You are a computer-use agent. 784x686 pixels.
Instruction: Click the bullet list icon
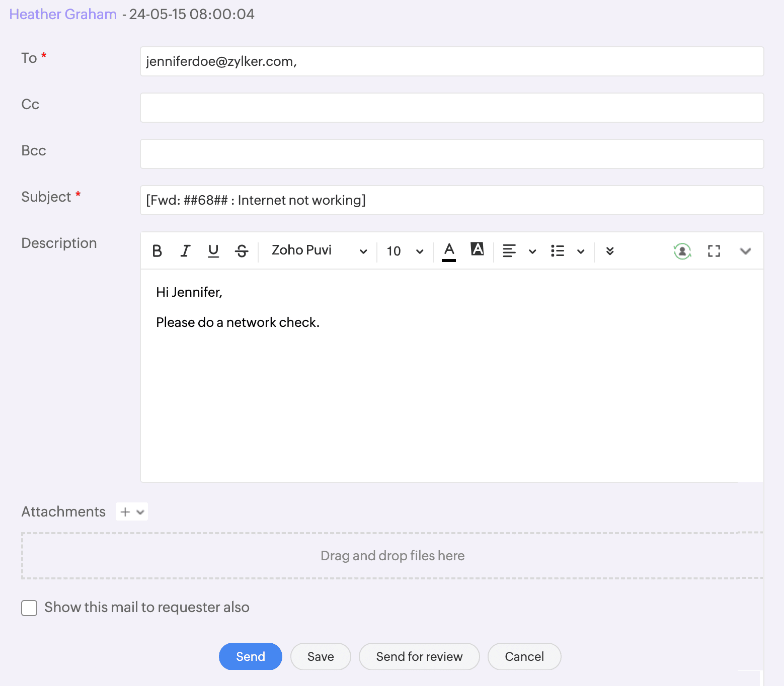558,250
